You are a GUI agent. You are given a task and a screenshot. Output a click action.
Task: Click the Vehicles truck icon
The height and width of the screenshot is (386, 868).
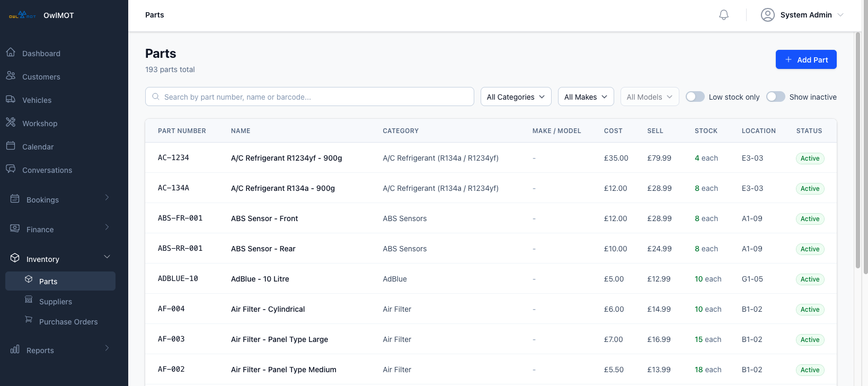(x=11, y=99)
